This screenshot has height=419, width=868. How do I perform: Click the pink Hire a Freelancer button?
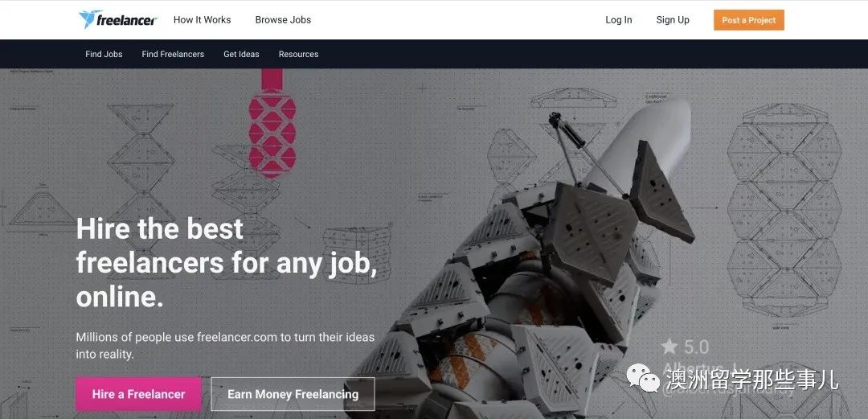[138, 394]
